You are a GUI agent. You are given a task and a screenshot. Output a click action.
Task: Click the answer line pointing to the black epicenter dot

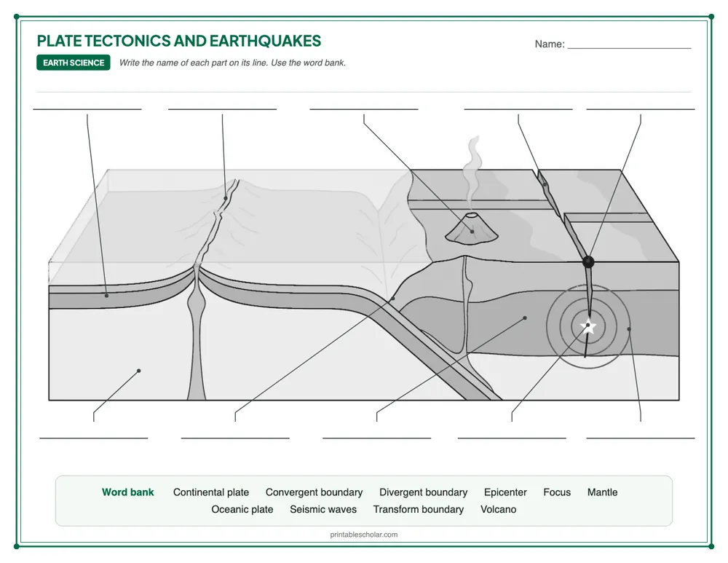click(x=640, y=109)
